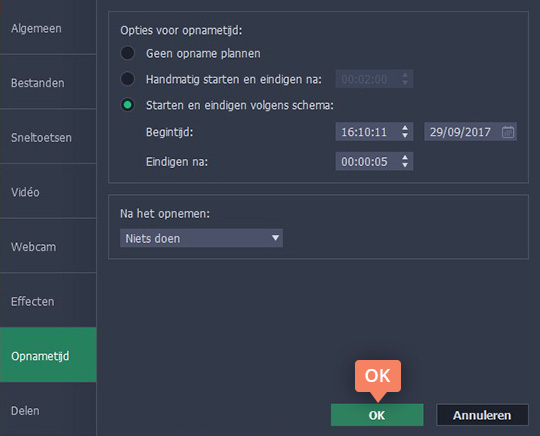Select Handmatig starten en eindigen na option
This screenshot has height=436, width=540.
click(127, 79)
